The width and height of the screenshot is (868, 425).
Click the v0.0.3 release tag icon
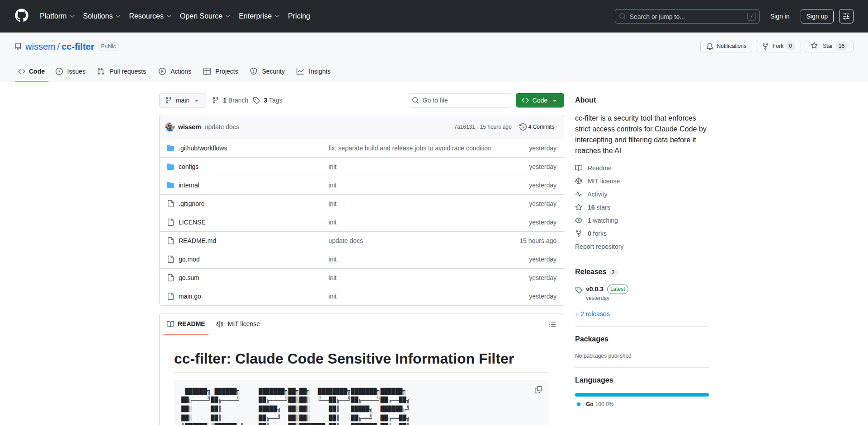click(x=579, y=290)
